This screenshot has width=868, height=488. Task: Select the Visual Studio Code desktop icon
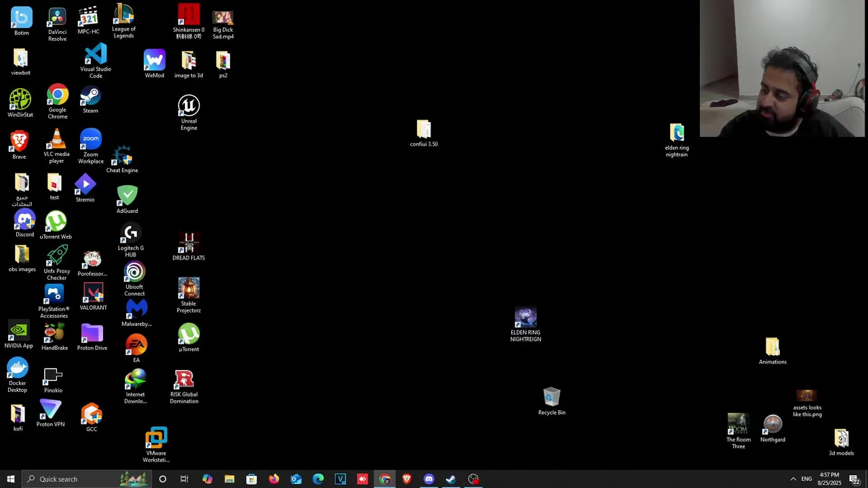(96, 61)
